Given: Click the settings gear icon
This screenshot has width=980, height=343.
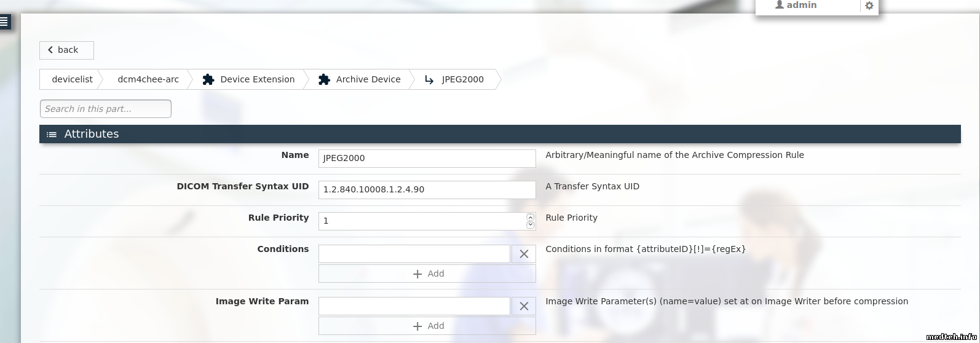Looking at the screenshot, I should [x=869, y=6].
